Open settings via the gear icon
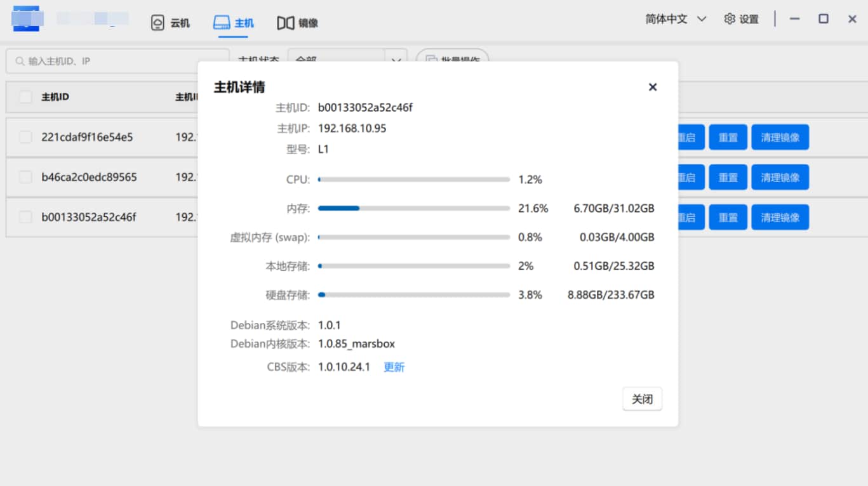Screen dimensions: 868x486 coord(730,19)
